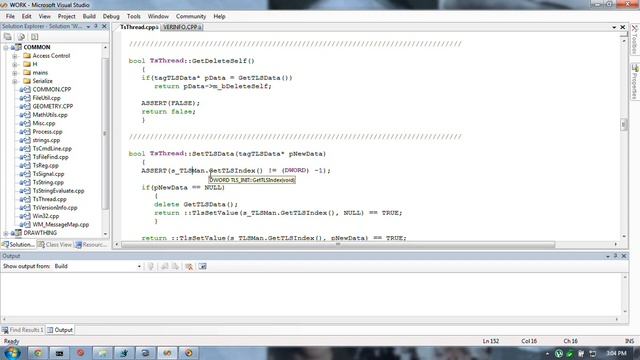Toggle word wrap icon in Output toolbar
This screenshot has height=360, width=640.
click(x=202, y=266)
